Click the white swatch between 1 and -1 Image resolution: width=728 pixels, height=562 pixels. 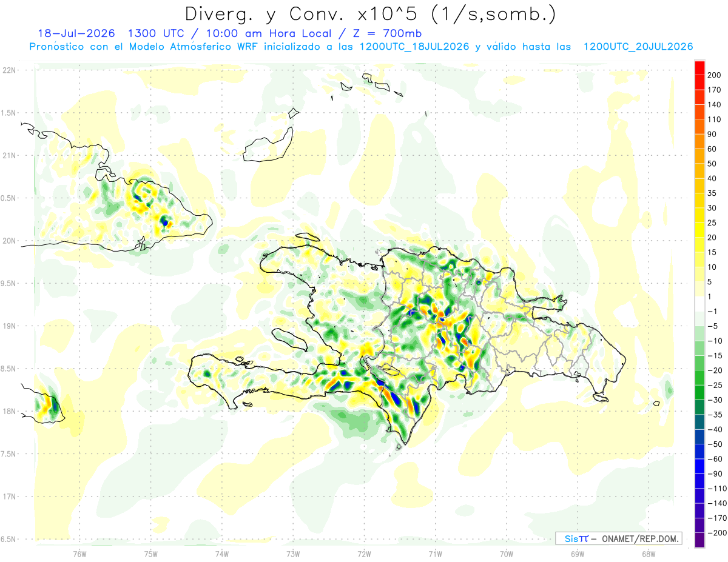[699, 304]
